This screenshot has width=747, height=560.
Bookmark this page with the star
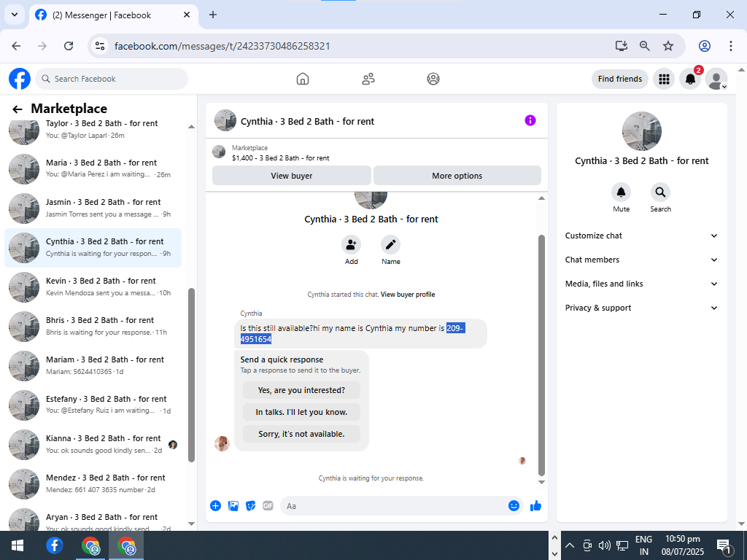(668, 46)
